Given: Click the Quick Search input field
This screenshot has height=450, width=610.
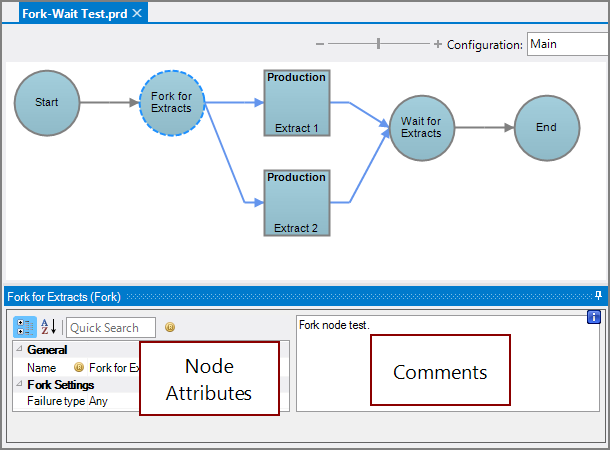Looking at the screenshot, I should click(110, 328).
